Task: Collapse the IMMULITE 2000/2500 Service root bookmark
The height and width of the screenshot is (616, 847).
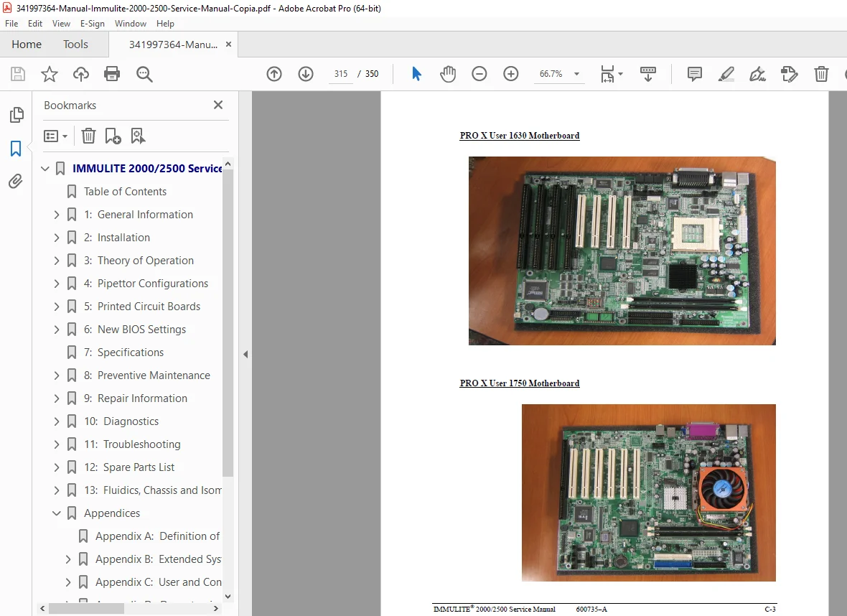Action: [x=45, y=169]
